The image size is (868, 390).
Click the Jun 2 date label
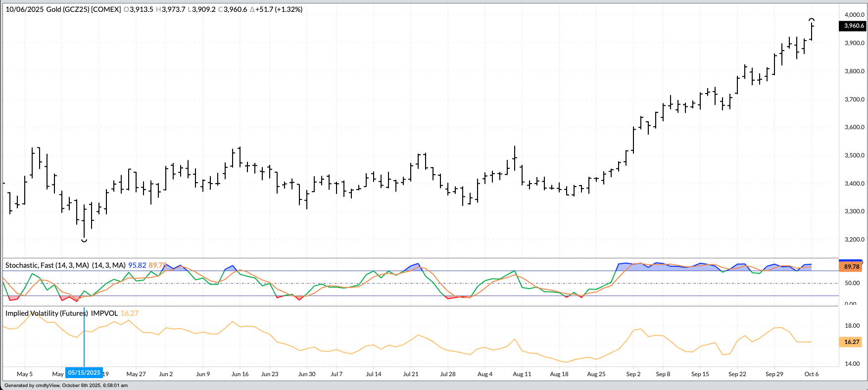tap(166, 374)
